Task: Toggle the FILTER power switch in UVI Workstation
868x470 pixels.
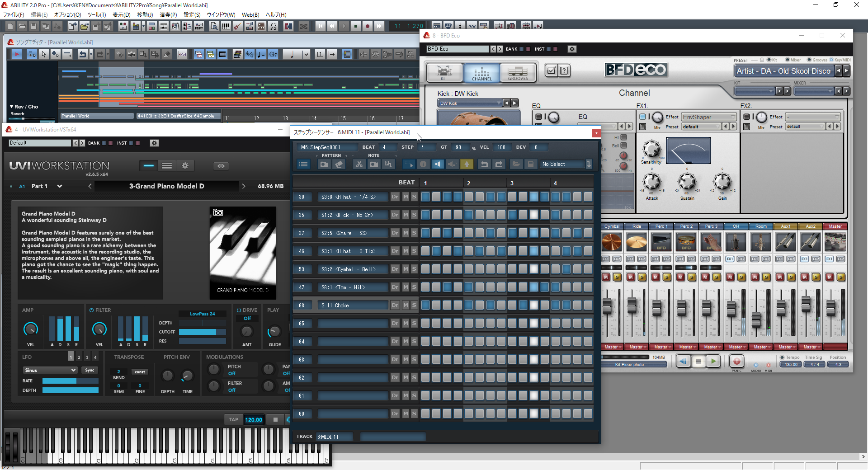Action: [x=91, y=310]
